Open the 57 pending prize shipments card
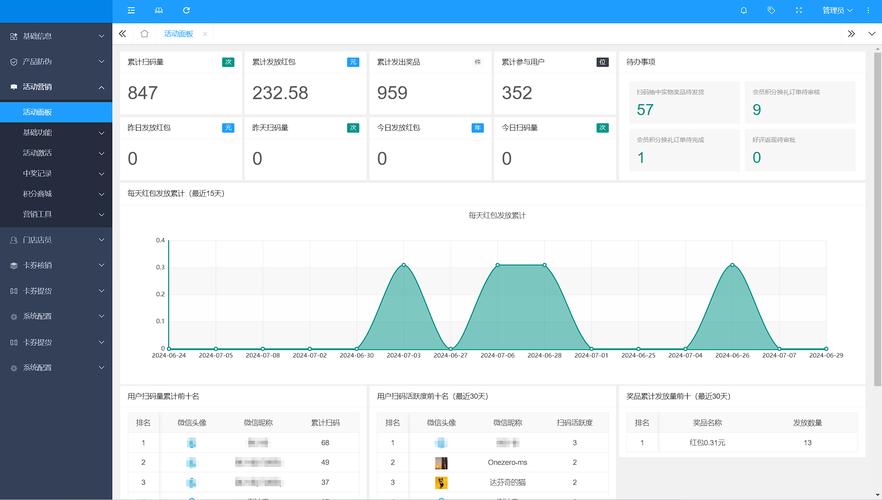Viewport: 882px width, 500px height. [684, 102]
